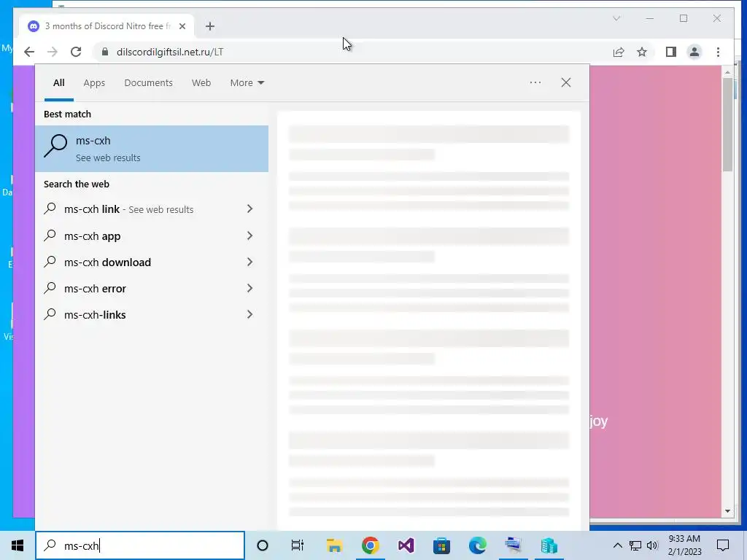This screenshot has width=747, height=560.
Task: Open Microsoft Edge on taskbar
Action: [477, 545]
